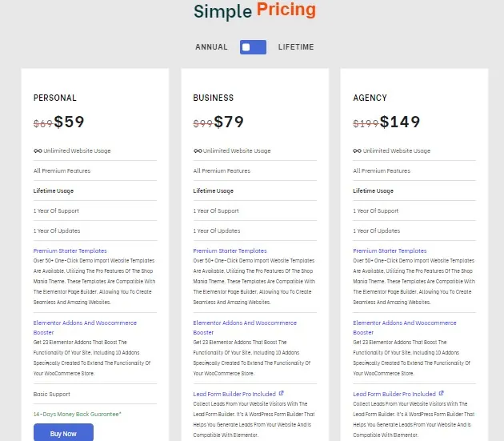Screen dimensions: 504x441
Task: Open Premium Starter Templates link in Business plan
Action: pyautogui.click(x=230, y=251)
